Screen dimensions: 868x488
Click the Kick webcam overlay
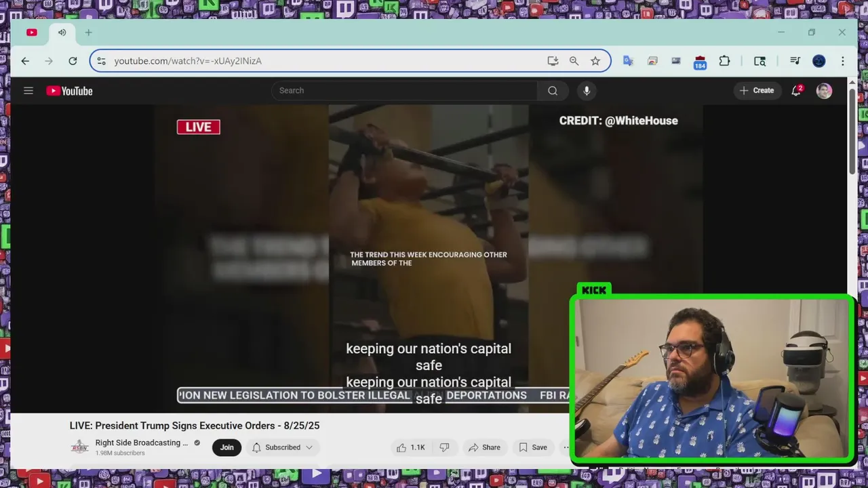(711, 378)
